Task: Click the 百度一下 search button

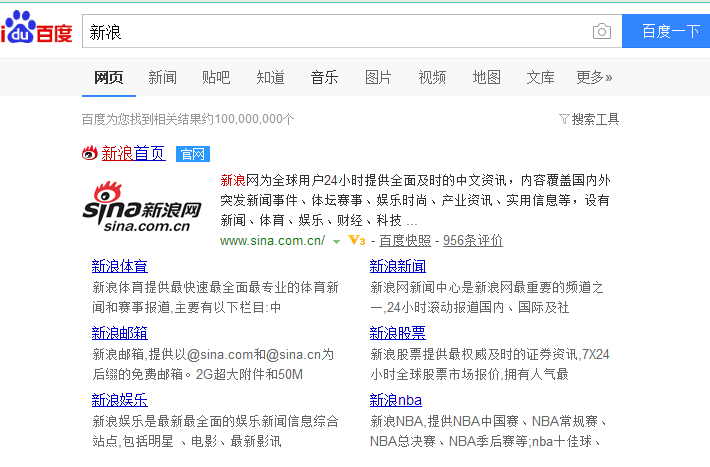Action: pos(666,31)
